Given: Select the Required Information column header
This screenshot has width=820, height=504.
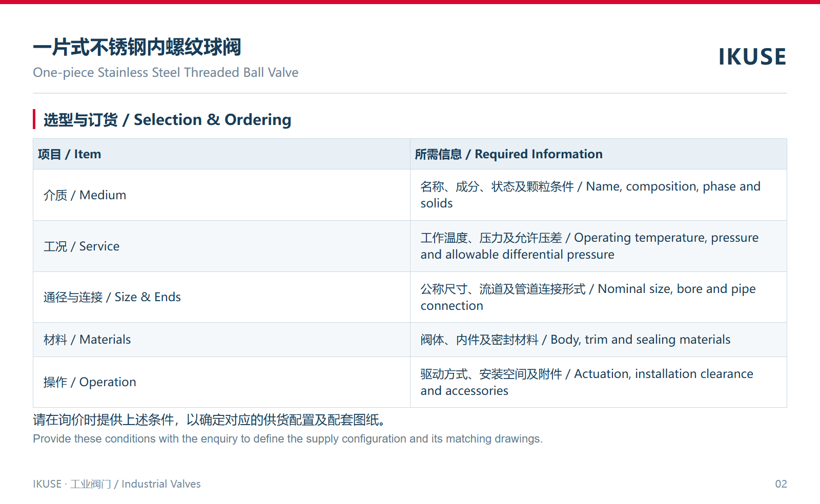Looking at the screenshot, I should point(599,154).
